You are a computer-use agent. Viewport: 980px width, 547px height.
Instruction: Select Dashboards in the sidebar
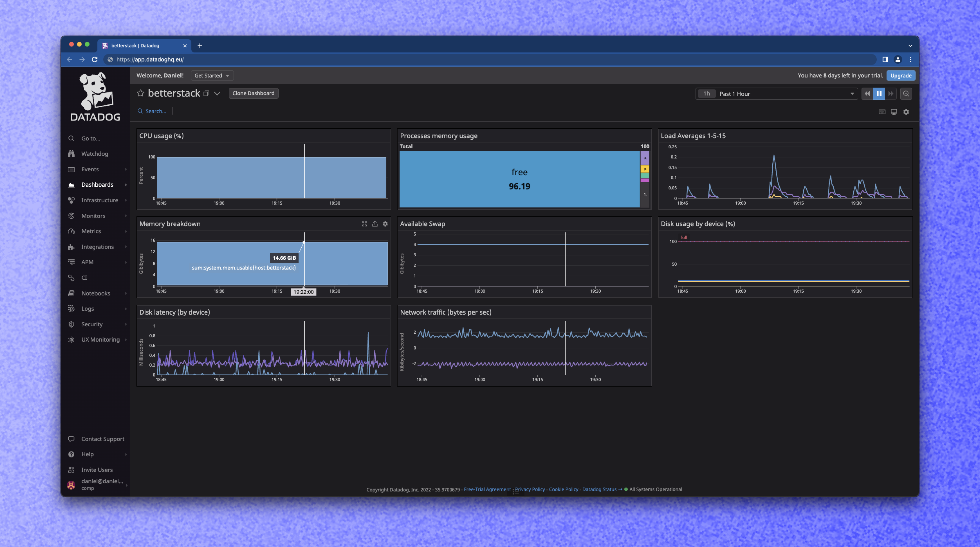pos(97,185)
